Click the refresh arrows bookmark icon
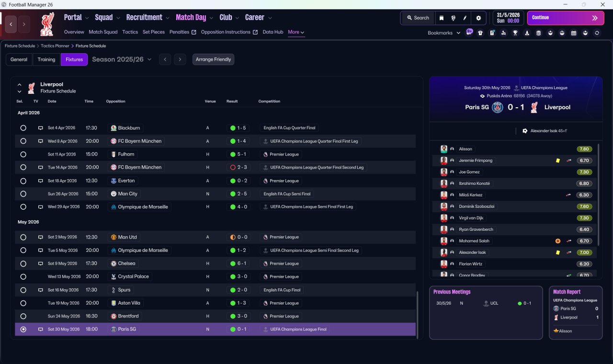Image resolution: width=613 pixels, height=364 pixels. tap(597, 33)
